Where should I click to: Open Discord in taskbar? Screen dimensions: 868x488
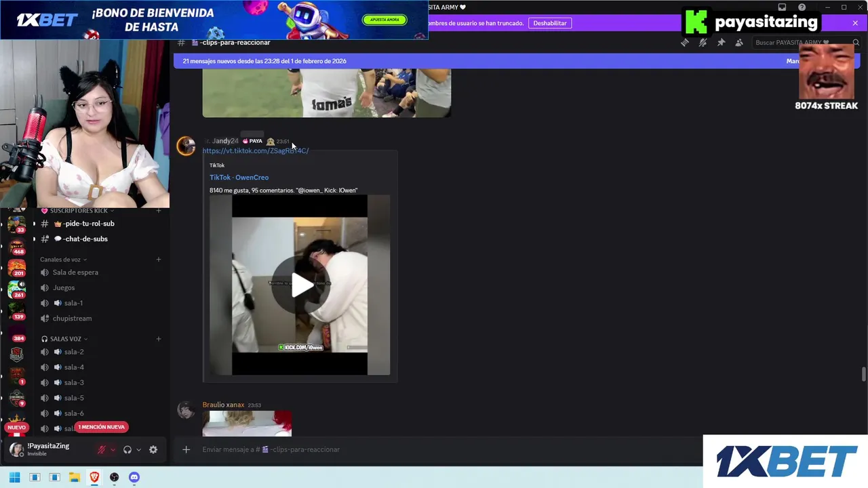click(x=134, y=477)
